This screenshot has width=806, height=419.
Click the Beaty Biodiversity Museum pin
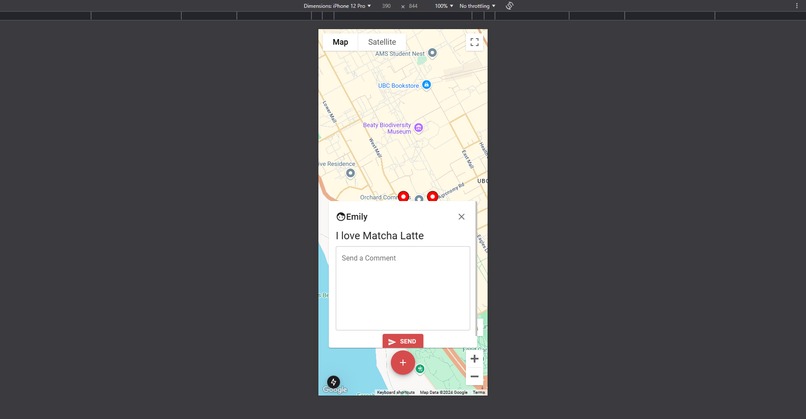click(x=418, y=127)
